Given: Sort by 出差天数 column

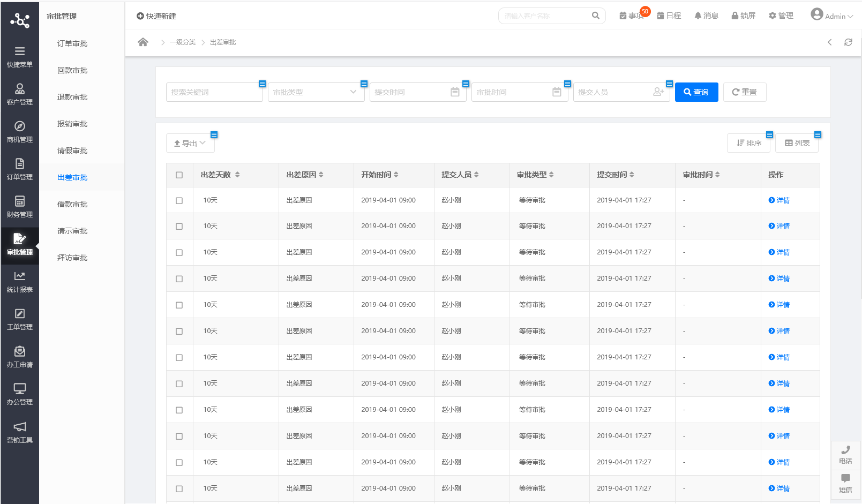Looking at the screenshot, I should (x=237, y=175).
